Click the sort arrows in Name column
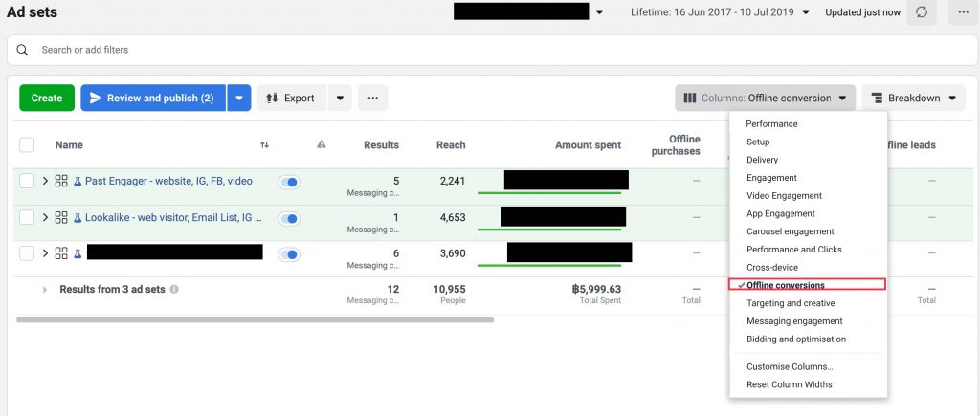Viewport: 980px width, 416px height. coord(264,145)
